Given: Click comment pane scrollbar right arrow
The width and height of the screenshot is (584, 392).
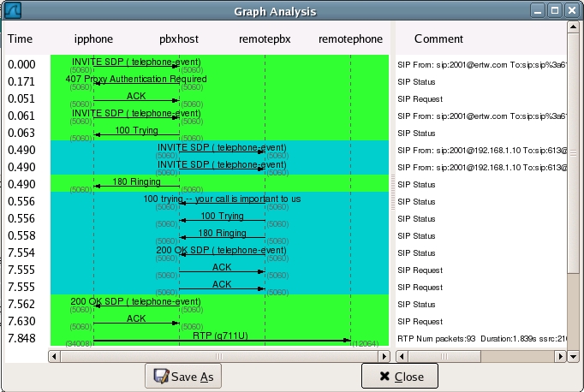Looking at the screenshot, I should pyautogui.click(x=560, y=355).
